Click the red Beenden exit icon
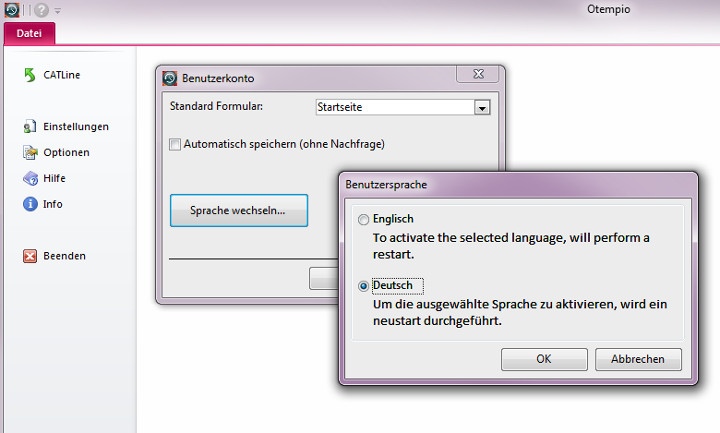Screen dimensions: 720x433 [x=30, y=256]
